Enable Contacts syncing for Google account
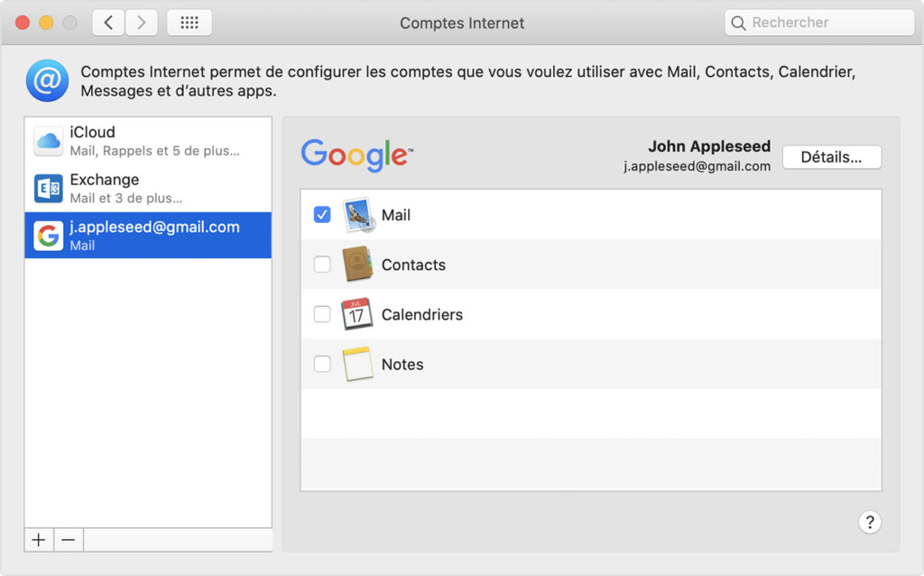 pos(322,265)
